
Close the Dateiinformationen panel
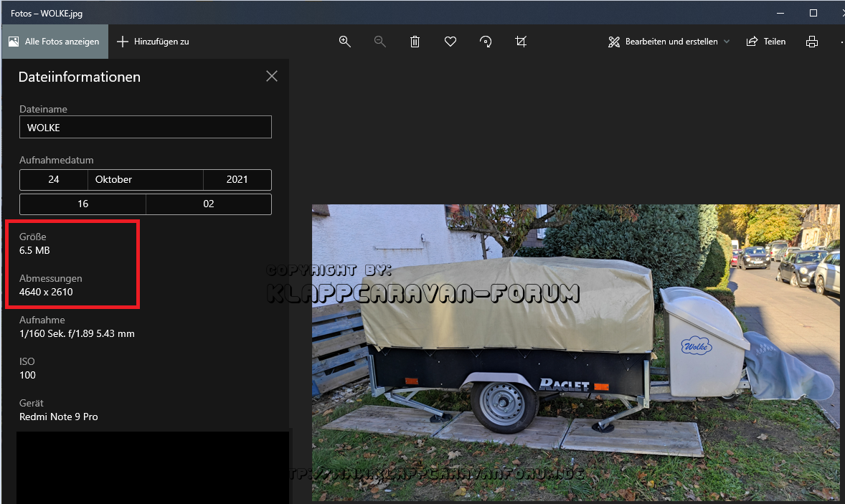[272, 76]
